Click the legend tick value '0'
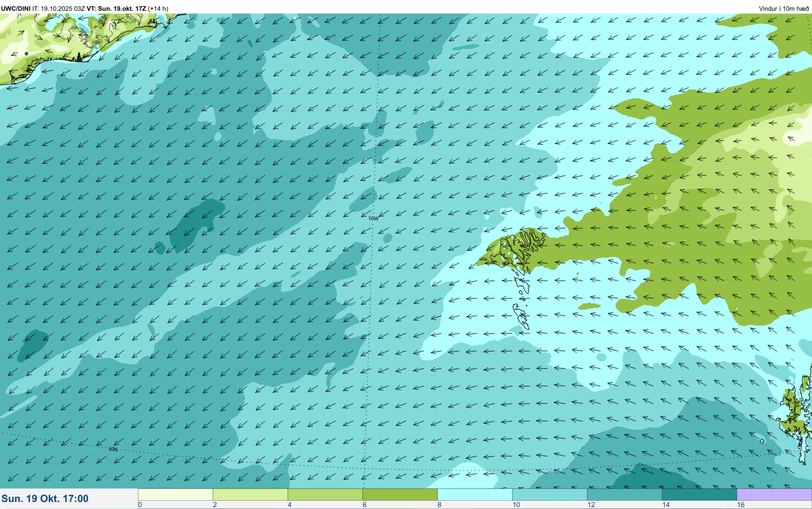The height and width of the screenshot is (509, 812). 140,505
